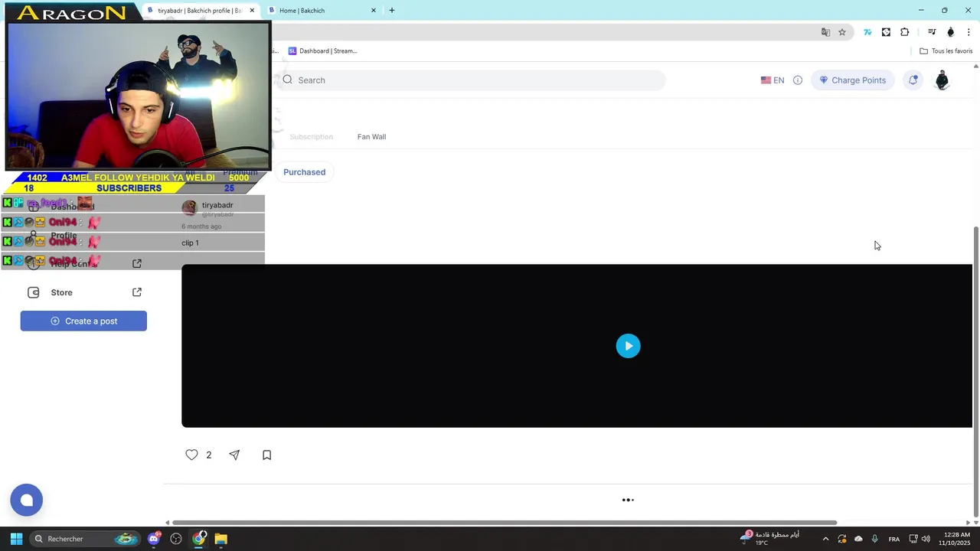The height and width of the screenshot is (551, 980).
Task: Open Store external link icon
Action: (137, 292)
